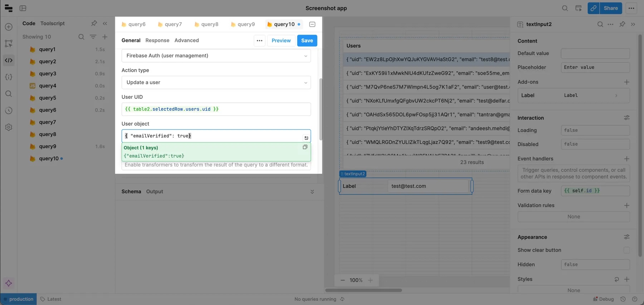Open the Response tab
644x305 pixels.
click(157, 40)
